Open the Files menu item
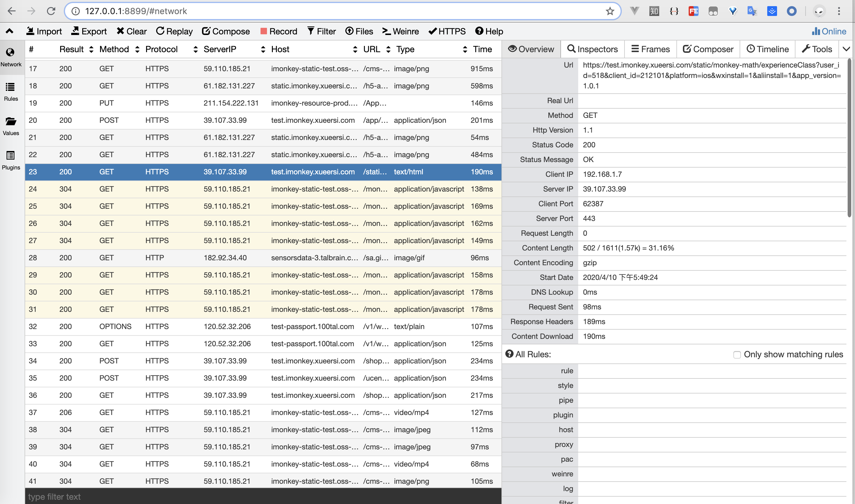Image resolution: width=855 pixels, height=504 pixels. (359, 31)
